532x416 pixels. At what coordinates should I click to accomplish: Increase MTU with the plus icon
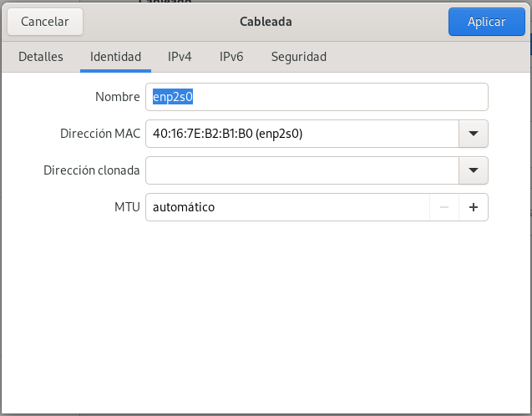click(473, 207)
